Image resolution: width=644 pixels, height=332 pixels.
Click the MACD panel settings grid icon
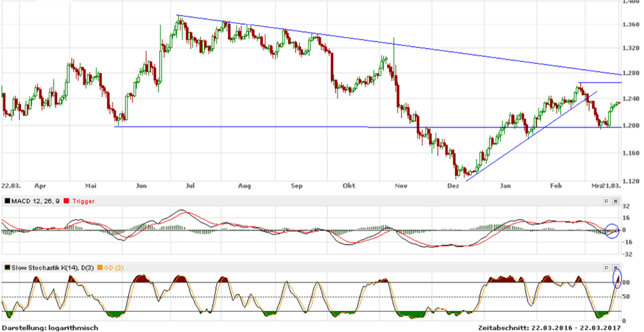pos(606,201)
